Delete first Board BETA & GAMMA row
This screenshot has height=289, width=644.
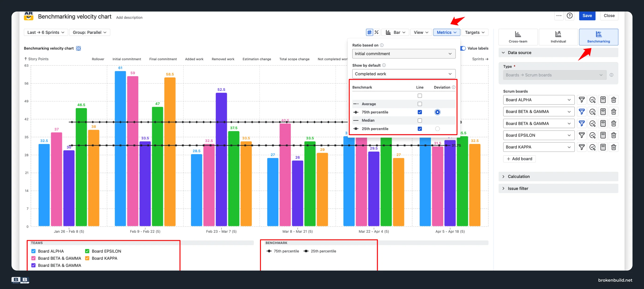[613, 112]
